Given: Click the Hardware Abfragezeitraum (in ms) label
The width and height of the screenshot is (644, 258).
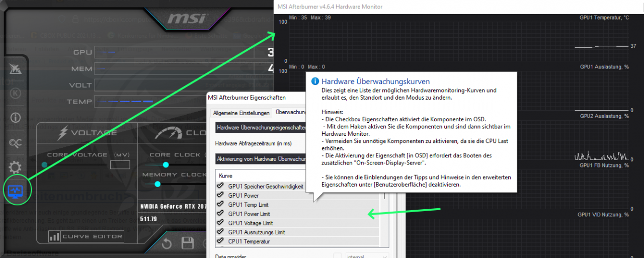Looking at the screenshot, I should coord(252,143).
